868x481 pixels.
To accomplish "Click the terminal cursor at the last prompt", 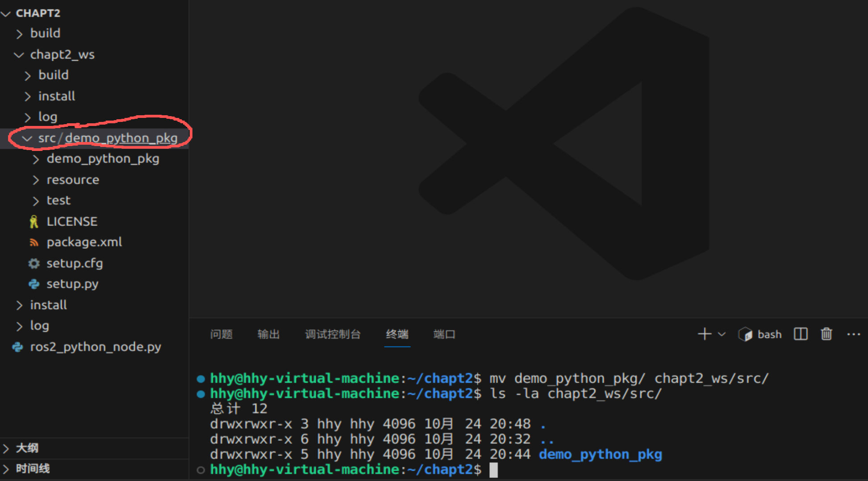I will (x=493, y=470).
